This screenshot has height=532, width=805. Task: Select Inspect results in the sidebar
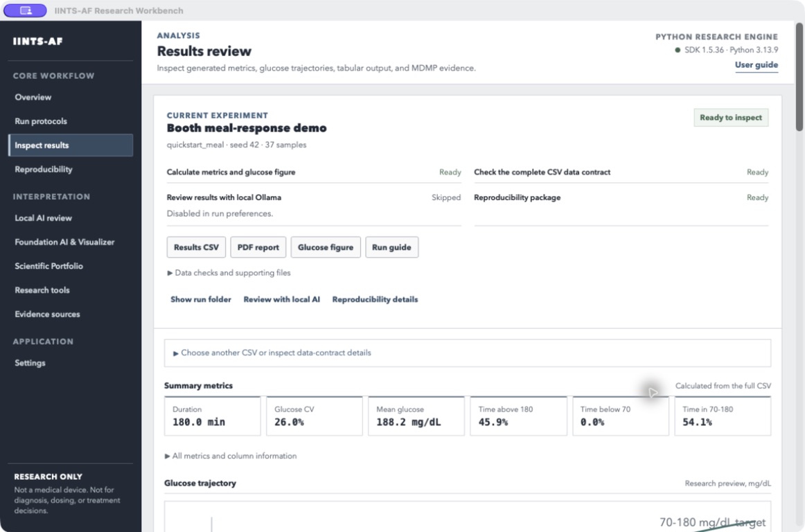point(71,145)
